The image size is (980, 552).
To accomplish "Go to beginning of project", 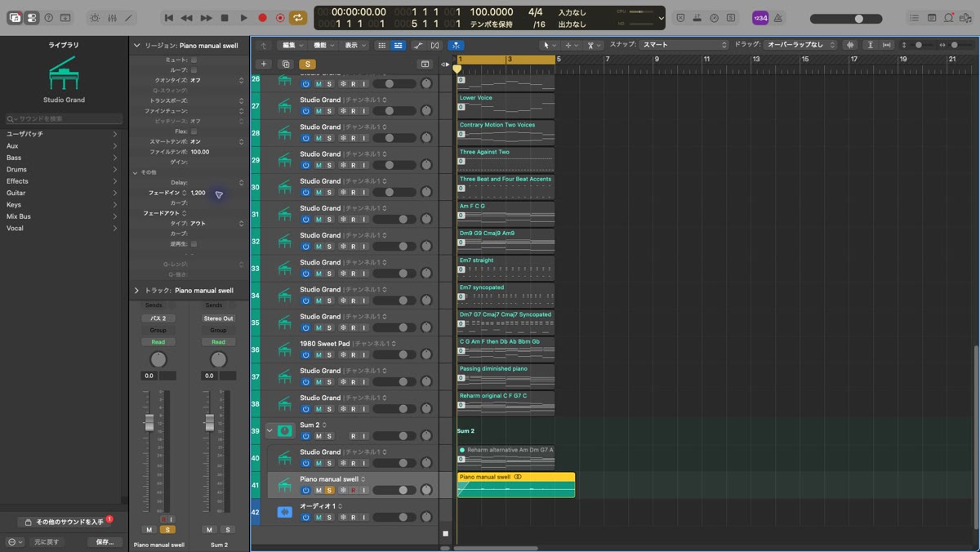I will pos(169,18).
